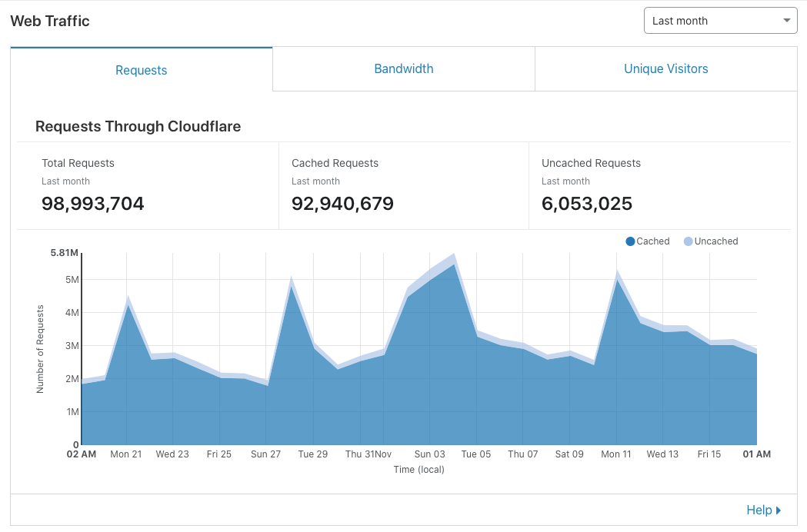The image size is (807, 532).
Task: Click the light blue Uncached legend dot
Action: point(689,241)
